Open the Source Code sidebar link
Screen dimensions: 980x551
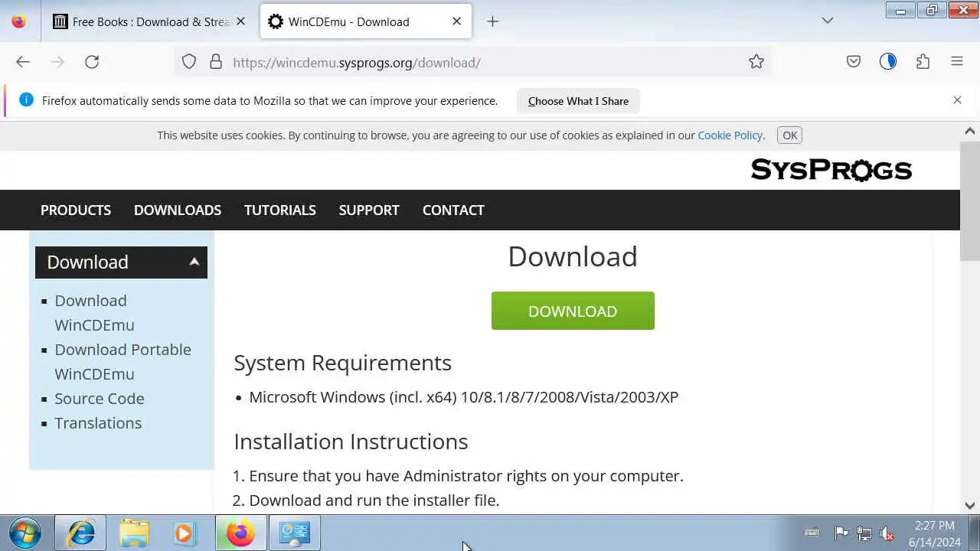pos(100,399)
